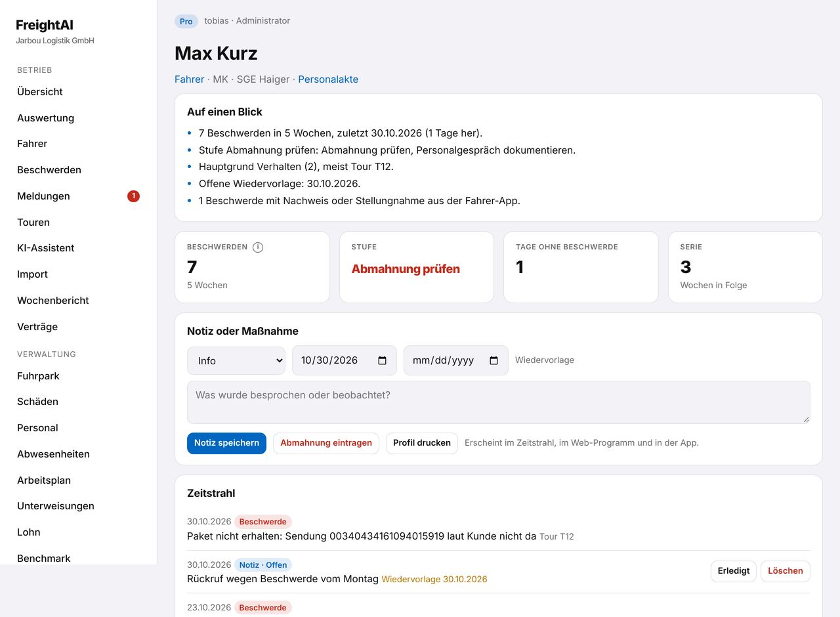Open Übersicht in the sidebar
Image resolution: width=840 pixels, height=617 pixels.
pos(40,92)
